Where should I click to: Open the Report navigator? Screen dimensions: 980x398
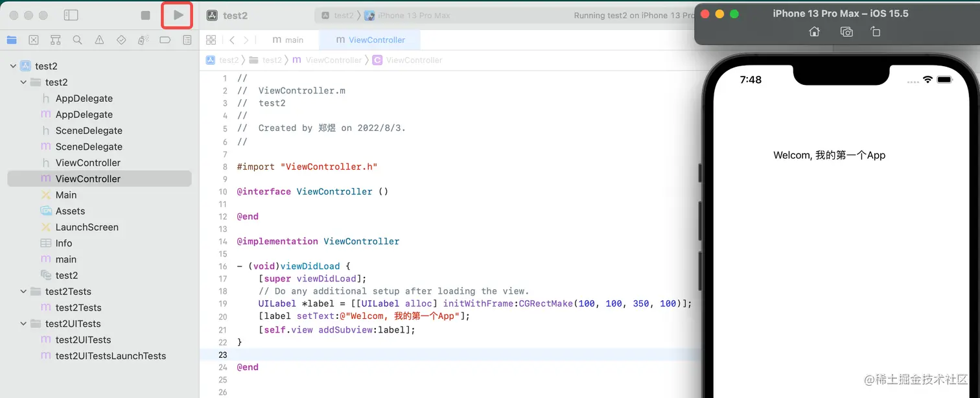(187, 40)
